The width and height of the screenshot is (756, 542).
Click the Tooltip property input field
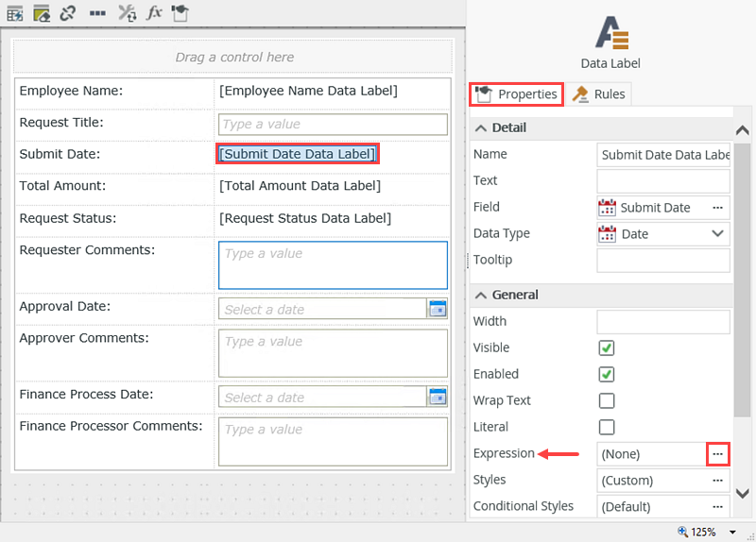(x=663, y=261)
